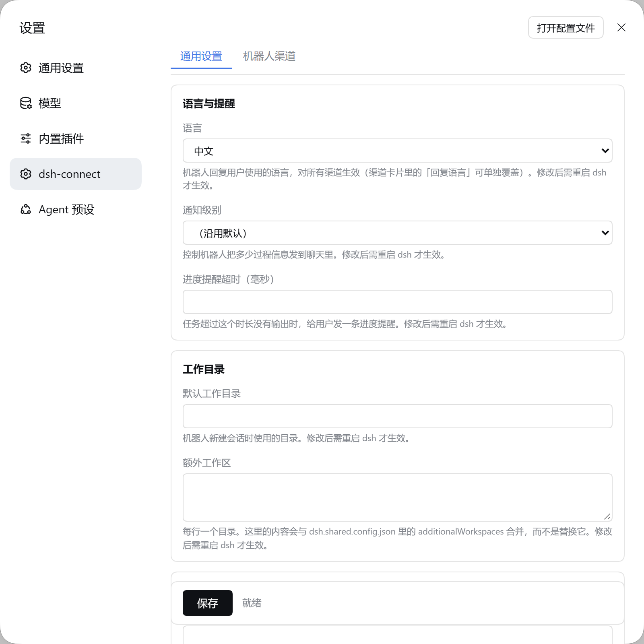Switch to the 机器人渠道 tab
The image size is (644, 644).
pyautogui.click(x=269, y=56)
